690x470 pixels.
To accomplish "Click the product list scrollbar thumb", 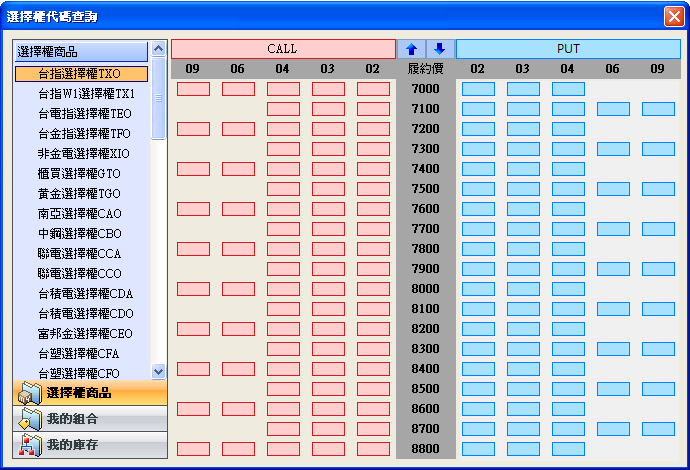I will click(x=158, y=100).
